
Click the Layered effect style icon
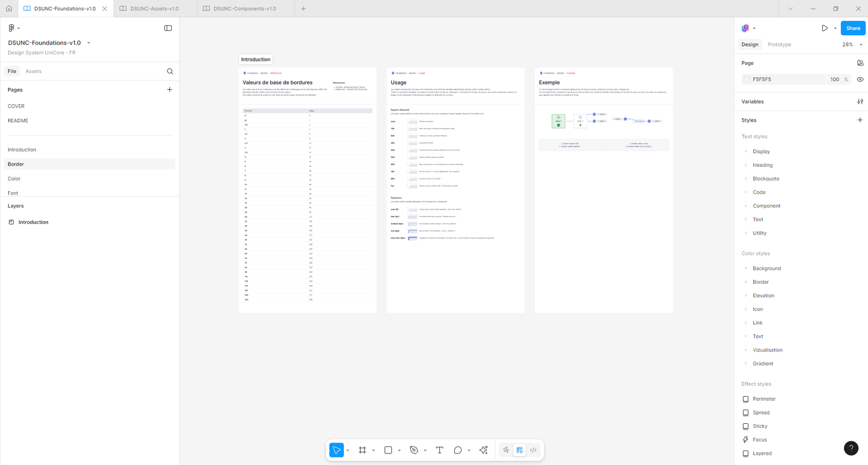[745, 453]
